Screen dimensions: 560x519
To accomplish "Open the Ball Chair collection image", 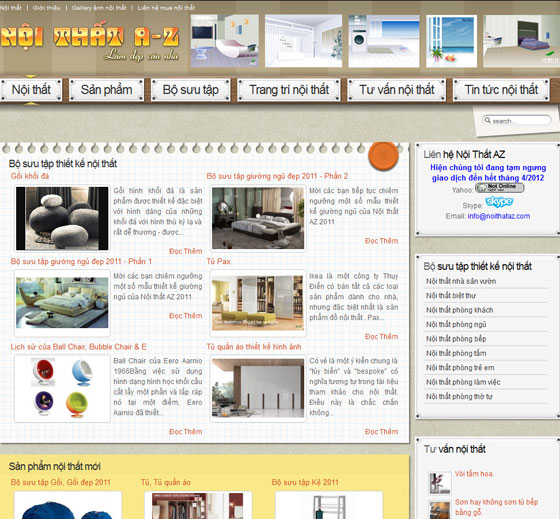I will coord(62,389).
